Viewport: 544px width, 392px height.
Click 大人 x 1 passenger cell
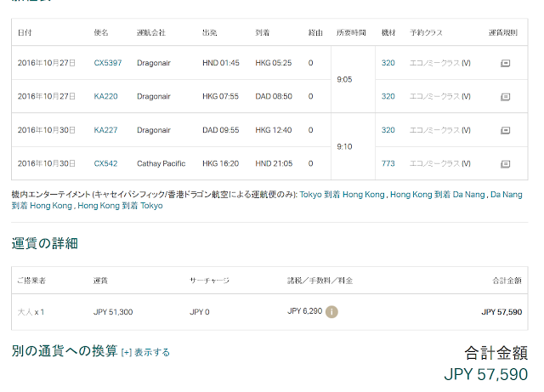coord(31,312)
